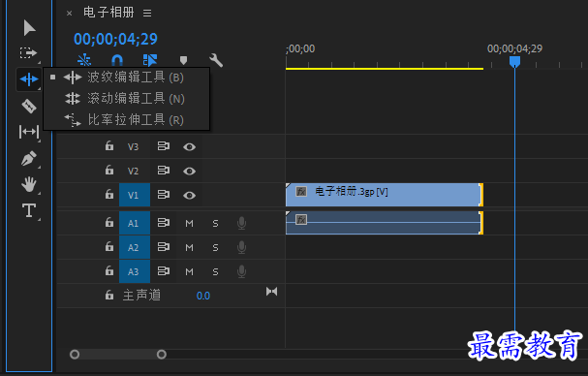The width and height of the screenshot is (588, 376).
Task: Hide track V3 output with eye icon
Action: point(189,146)
